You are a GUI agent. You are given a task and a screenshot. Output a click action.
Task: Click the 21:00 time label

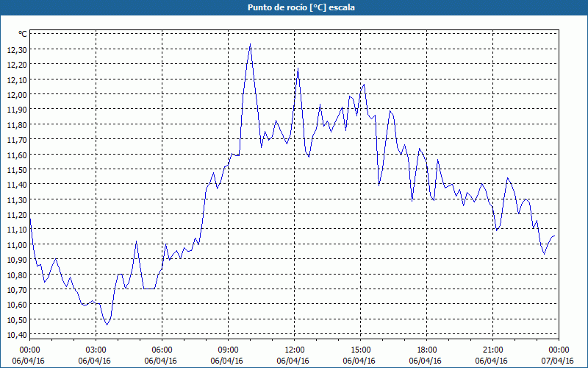click(x=492, y=350)
